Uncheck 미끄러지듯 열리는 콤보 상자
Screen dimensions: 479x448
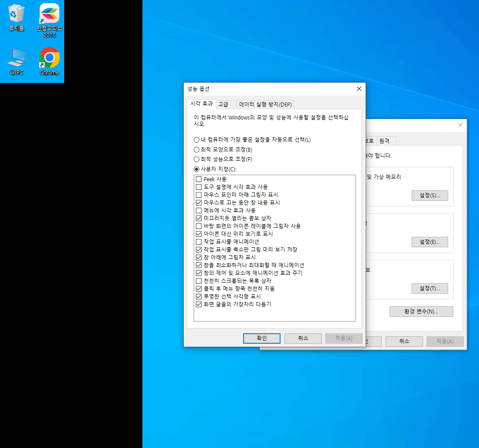pyautogui.click(x=198, y=218)
